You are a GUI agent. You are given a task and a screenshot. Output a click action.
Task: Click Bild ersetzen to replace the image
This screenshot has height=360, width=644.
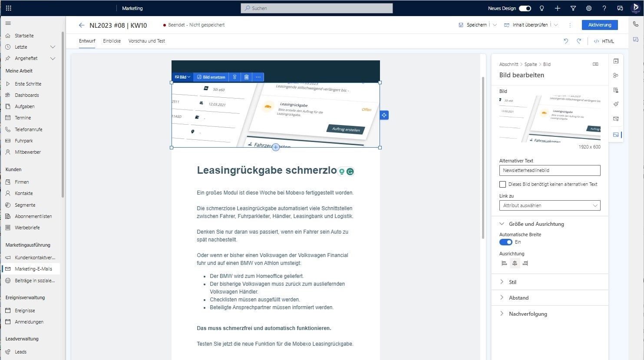click(211, 77)
